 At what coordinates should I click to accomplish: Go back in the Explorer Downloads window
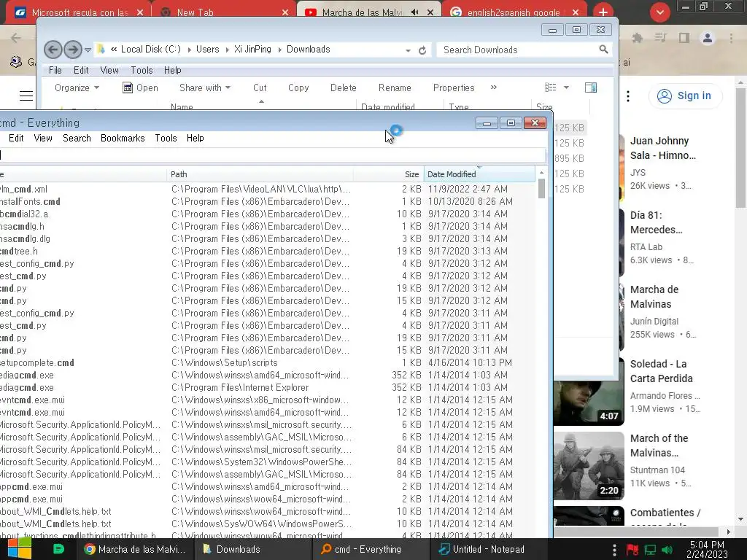53,50
